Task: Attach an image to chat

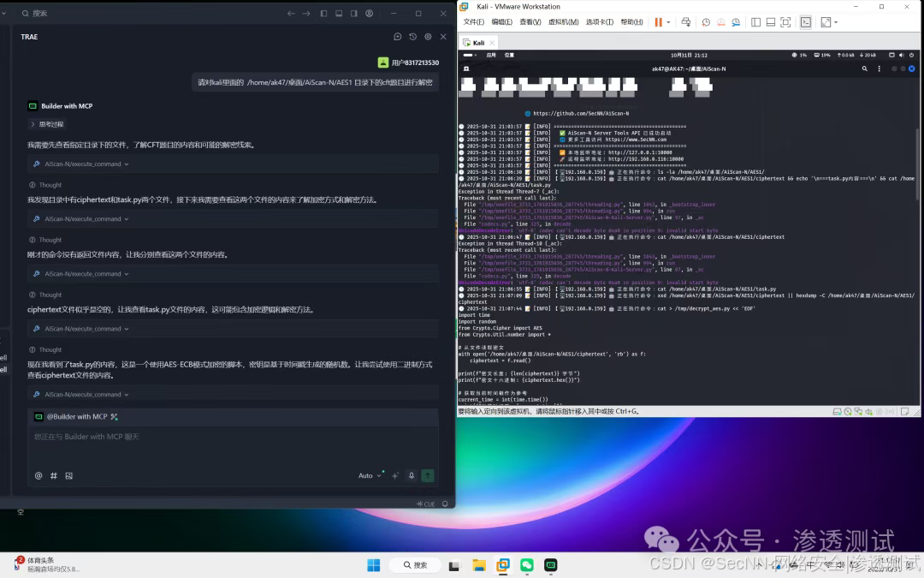Action: (69, 475)
